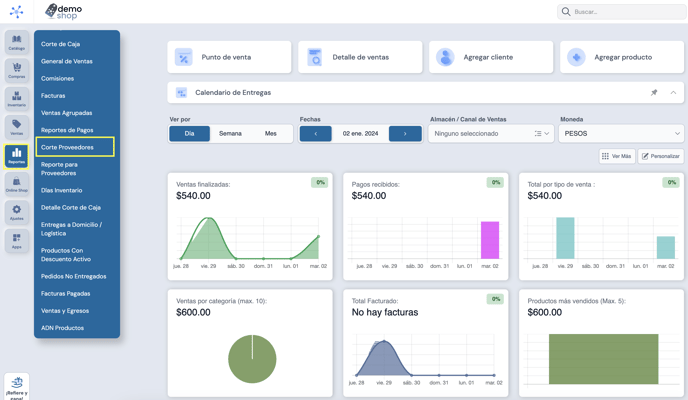Select the Reportes bar chart icon

[17, 156]
